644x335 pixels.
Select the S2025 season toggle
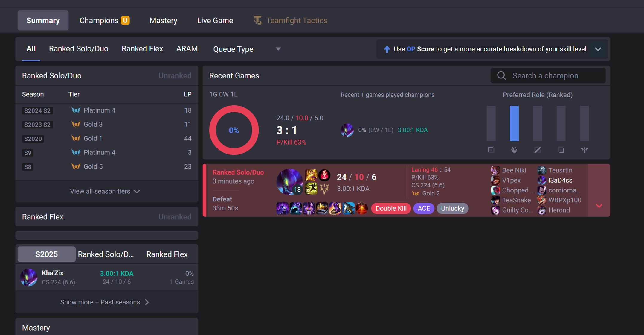pos(46,254)
